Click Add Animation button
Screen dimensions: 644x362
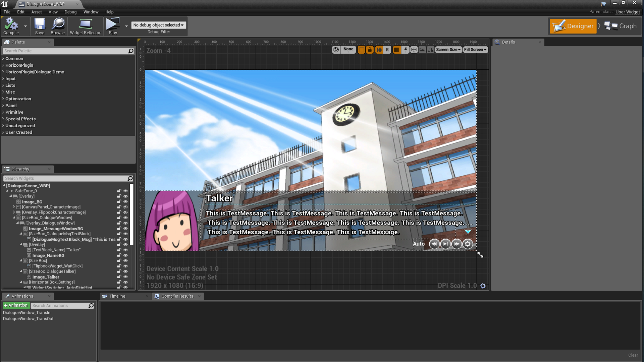[x=16, y=305]
